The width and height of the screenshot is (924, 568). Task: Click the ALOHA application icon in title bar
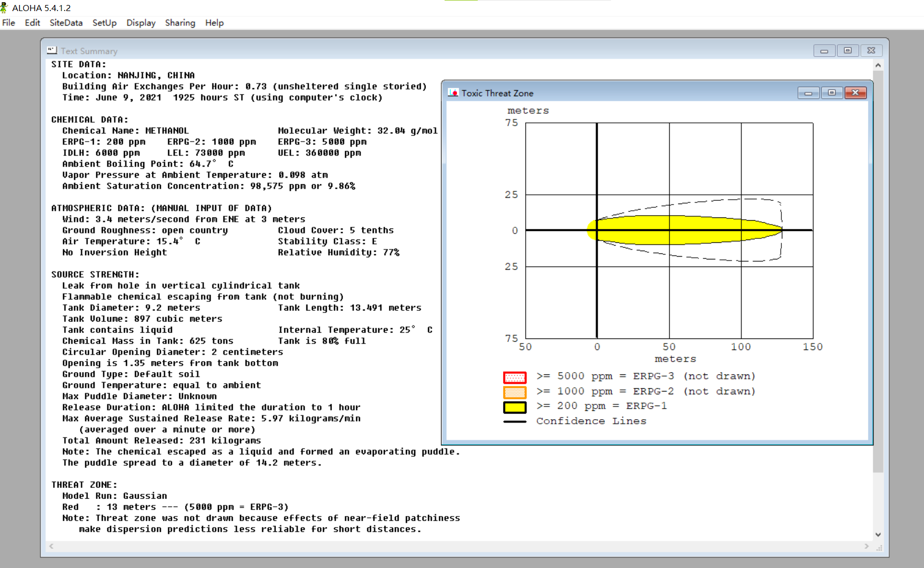point(4,8)
